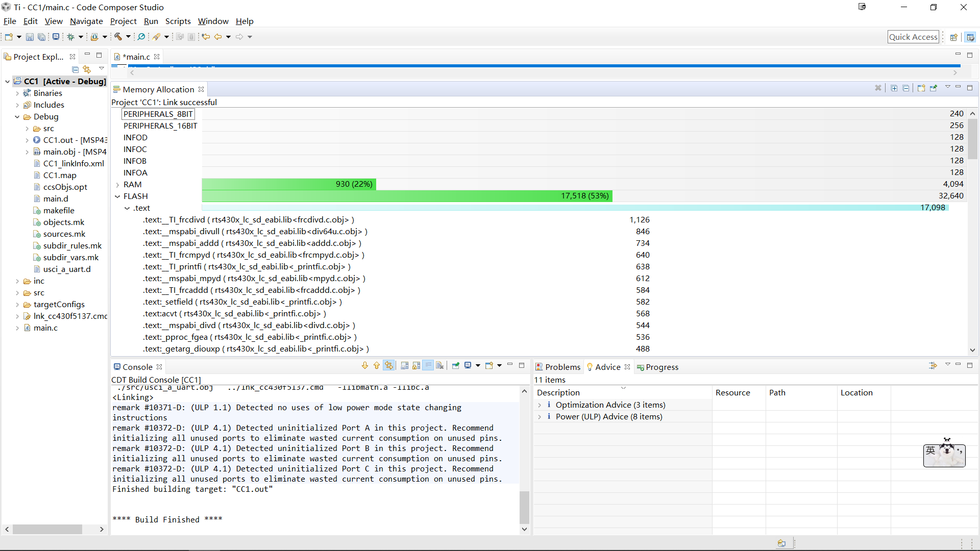Viewport: 980px width, 551px height.
Task: Click the Windows input method indicator
Action: [x=930, y=450]
